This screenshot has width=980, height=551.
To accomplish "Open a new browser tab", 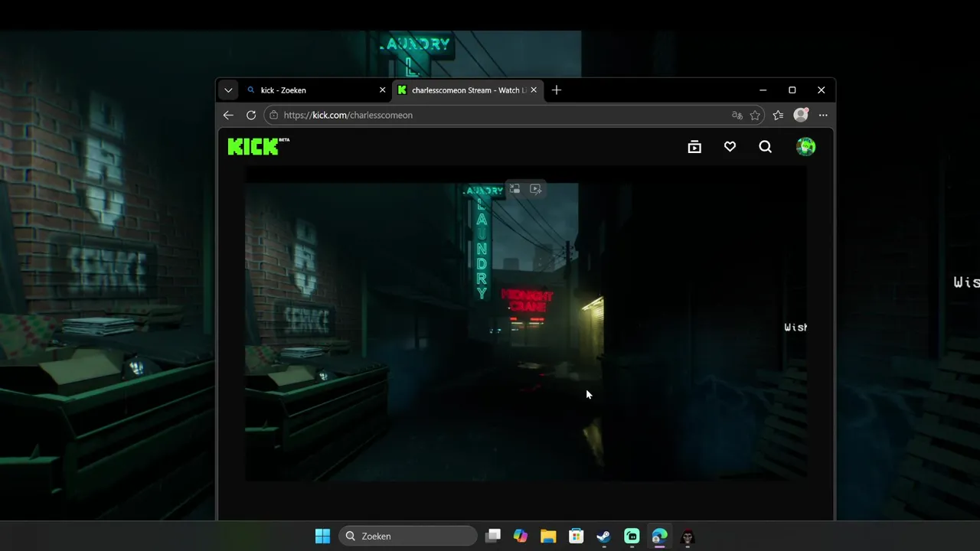I will click(x=557, y=90).
